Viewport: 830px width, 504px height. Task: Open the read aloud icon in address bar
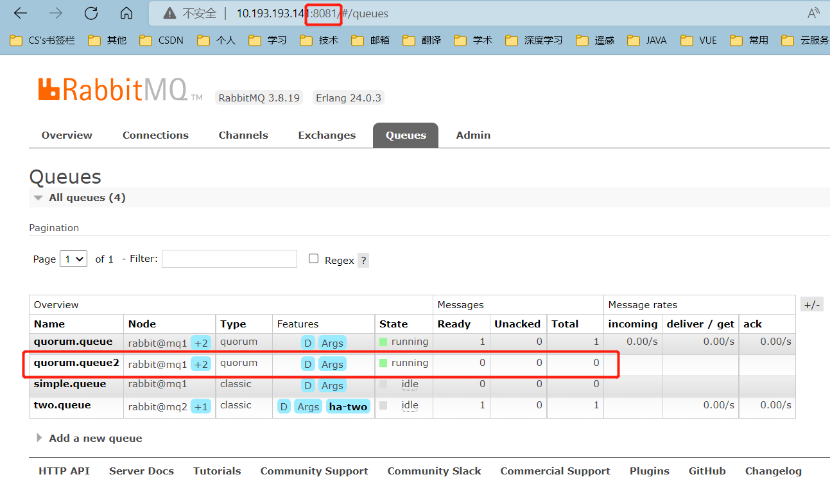(x=813, y=13)
